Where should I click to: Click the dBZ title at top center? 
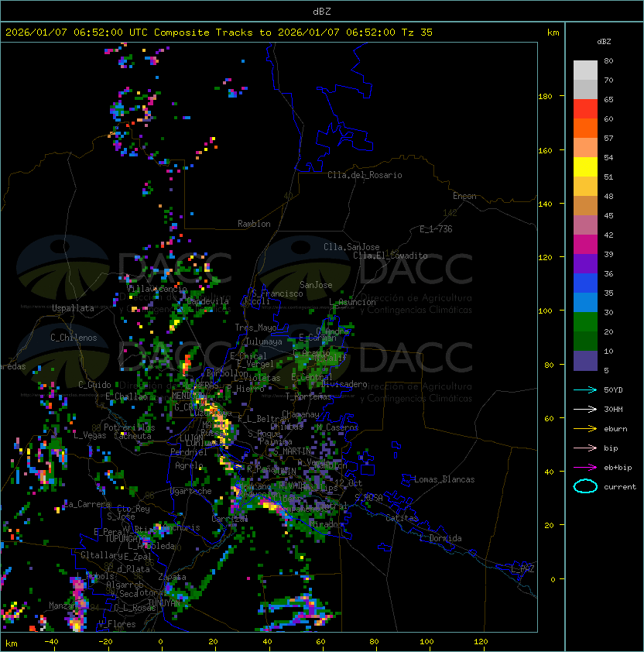coord(322,12)
